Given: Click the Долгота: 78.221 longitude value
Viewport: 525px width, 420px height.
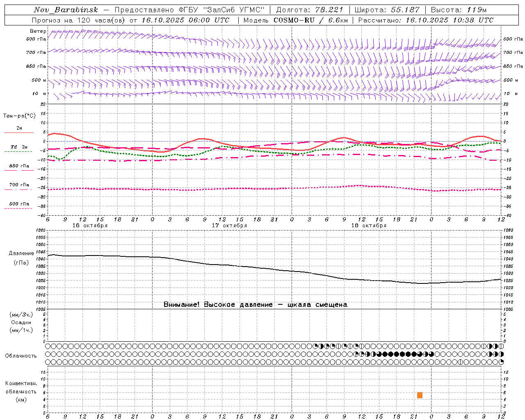Looking at the screenshot, I should 310,10.
